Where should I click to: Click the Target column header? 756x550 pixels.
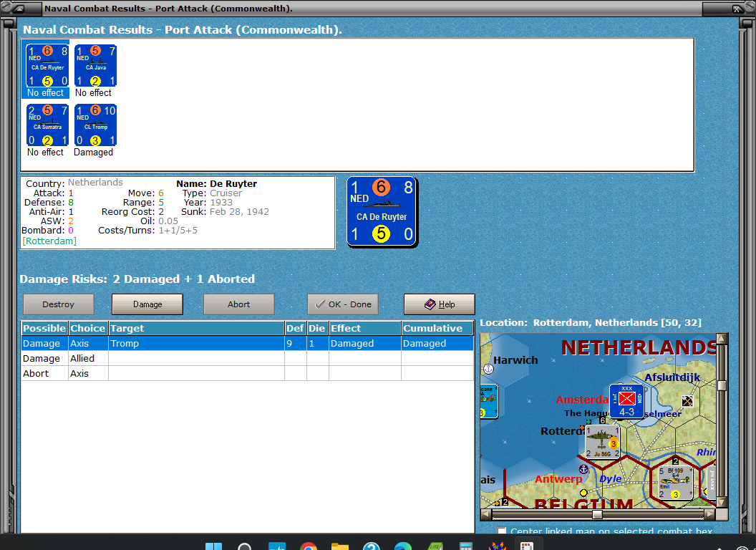point(196,328)
